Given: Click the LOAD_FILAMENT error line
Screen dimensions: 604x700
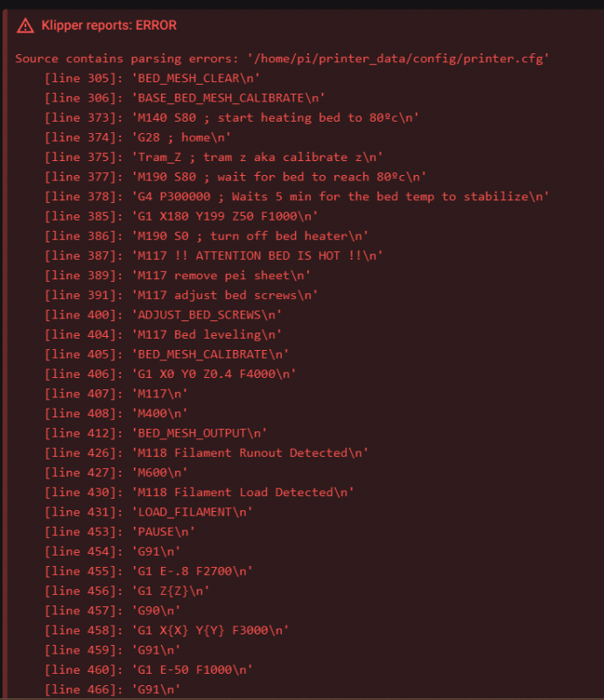Looking at the screenshot, I should pyautogui.click(x=148, y=512).
